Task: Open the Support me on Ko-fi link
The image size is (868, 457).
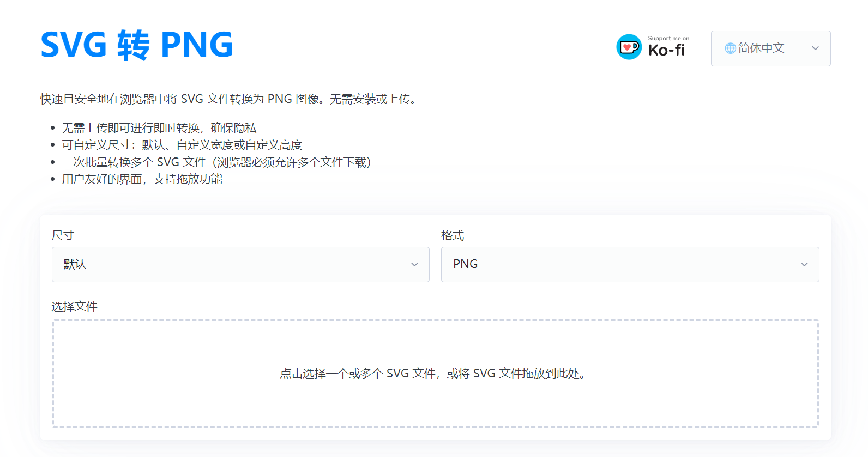Action: [653, 47]
